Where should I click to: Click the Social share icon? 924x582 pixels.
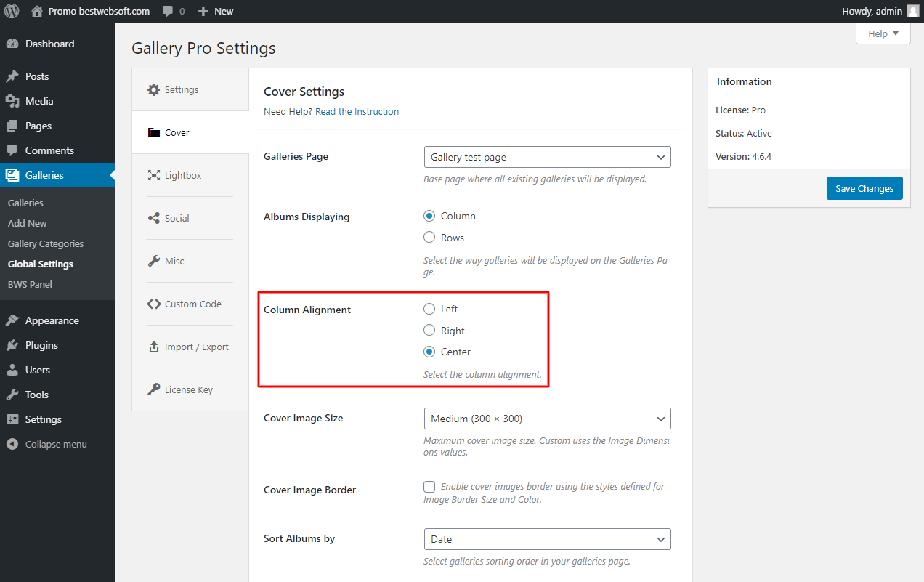tap(153, 218)
